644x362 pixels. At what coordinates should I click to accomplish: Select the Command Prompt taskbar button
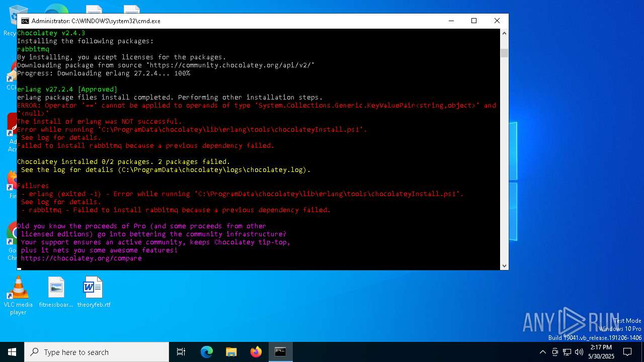[280, 352]
